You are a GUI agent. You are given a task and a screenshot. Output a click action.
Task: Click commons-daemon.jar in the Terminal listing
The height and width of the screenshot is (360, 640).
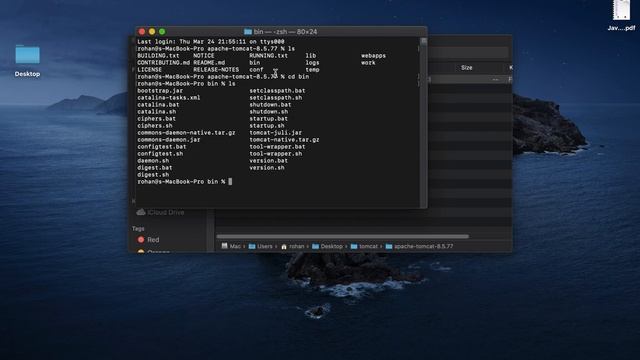(x=169, y=140)
